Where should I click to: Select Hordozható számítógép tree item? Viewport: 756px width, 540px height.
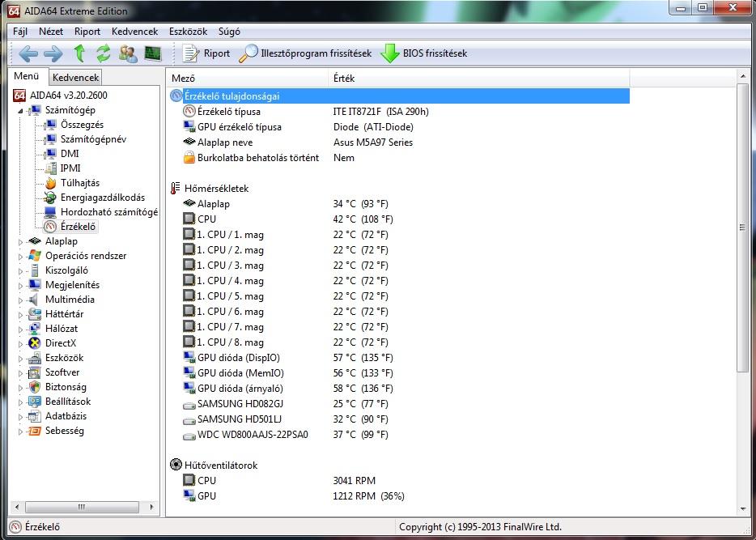tap(109, 212)
